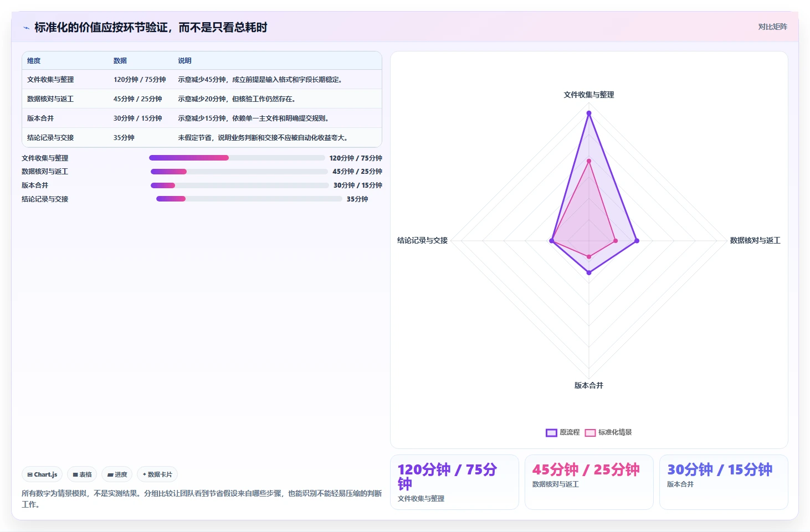The height and width of the screenshot is (532, 810).
Task: Click the footnote starting 所有数字为情景模拟
Action: (x=202, y=499)
